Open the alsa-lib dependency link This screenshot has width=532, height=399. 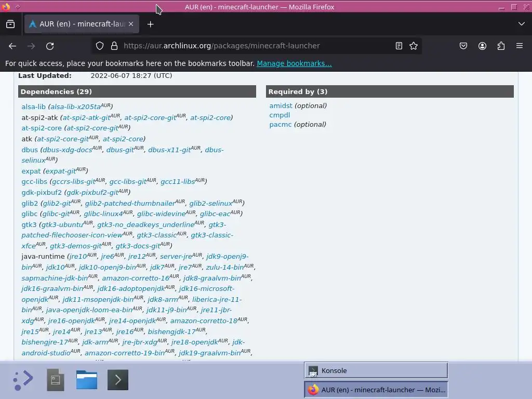click(x=33, y=107)
